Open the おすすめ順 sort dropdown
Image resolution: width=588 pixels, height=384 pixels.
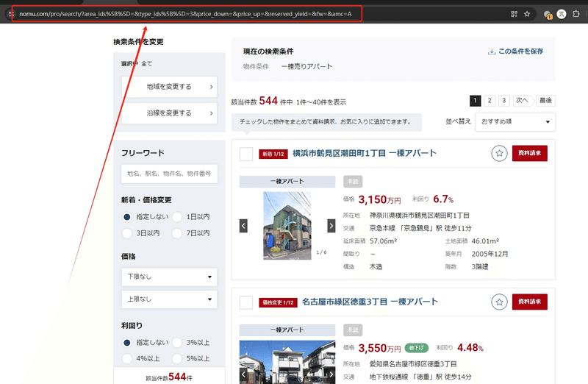(x=515, y=122)
